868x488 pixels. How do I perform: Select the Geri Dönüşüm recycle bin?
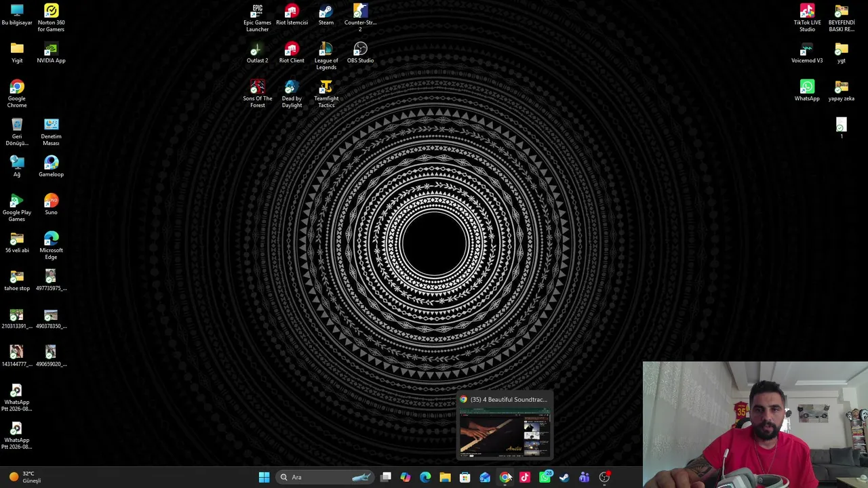(x=17, y=132)
